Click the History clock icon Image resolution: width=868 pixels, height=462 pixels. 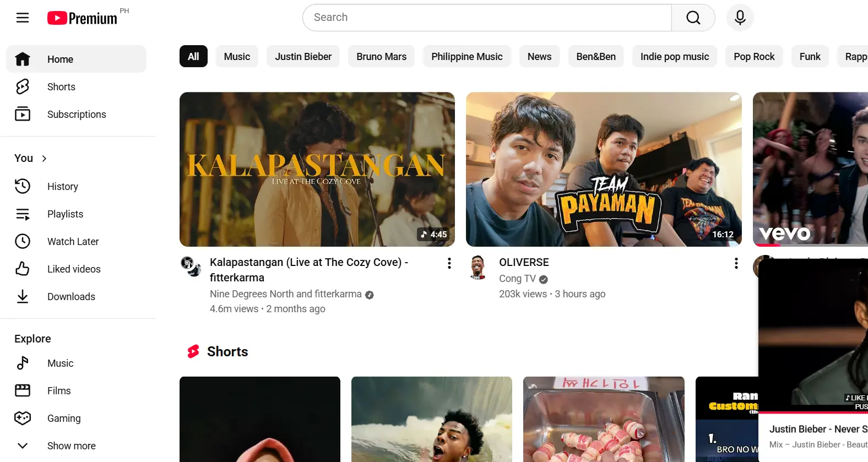(x=23, y=186)
